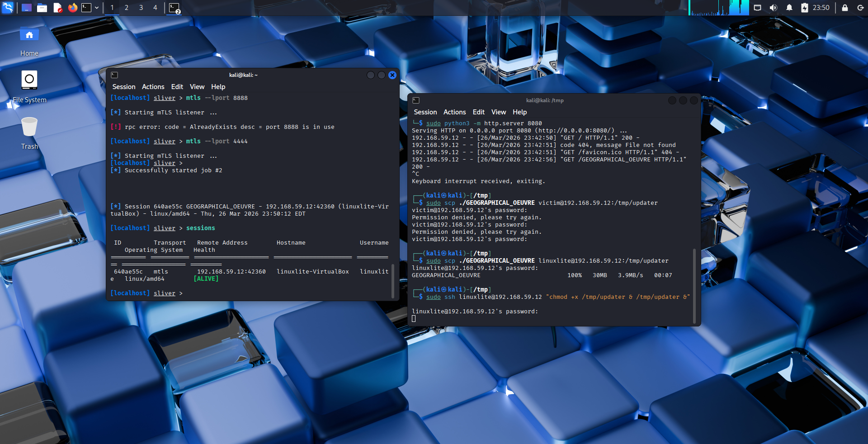Open Session menu in the /tmp terminal
Image resolution: width=868 pixels, height=444 pixels.
(425, 112)
